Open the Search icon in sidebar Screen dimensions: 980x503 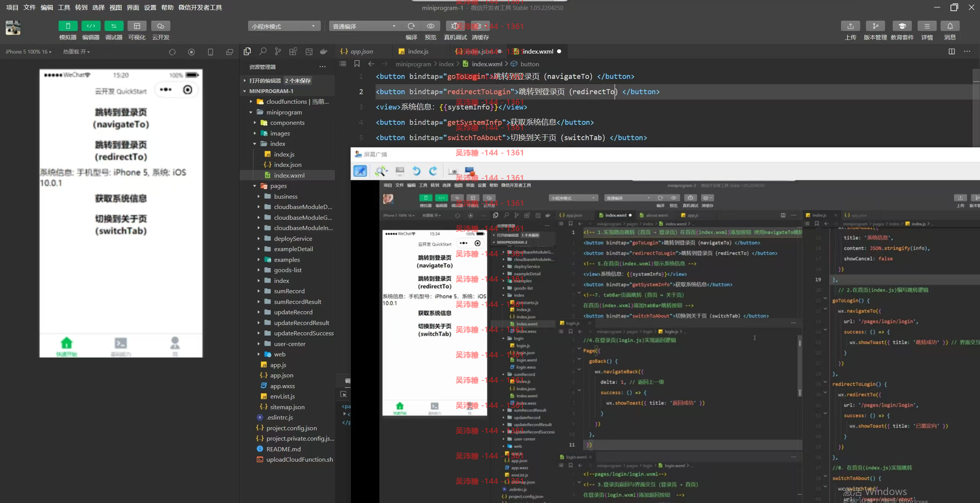pyautogui.click(x=263, y=51)
